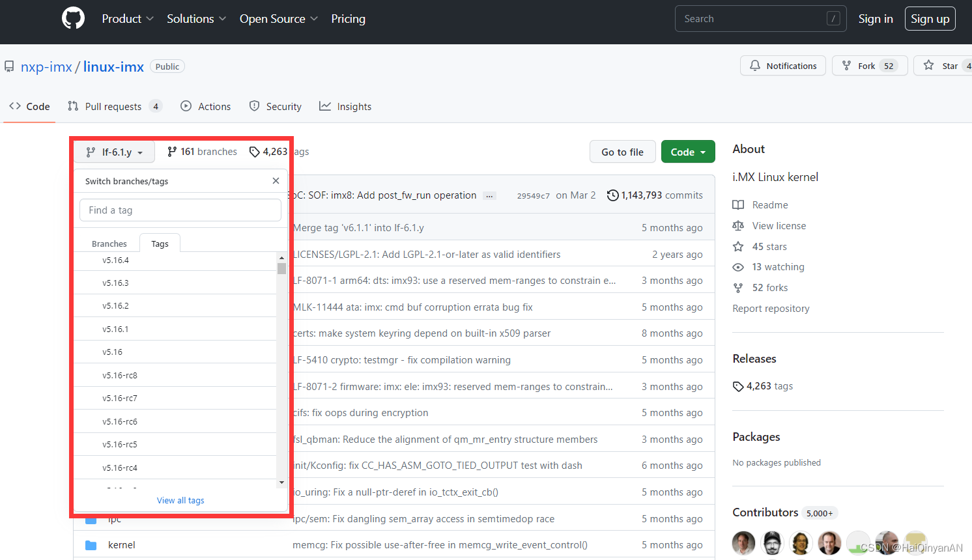972x560 pixels.
Task: Select tag v5.16
Action: click(175, 352)
